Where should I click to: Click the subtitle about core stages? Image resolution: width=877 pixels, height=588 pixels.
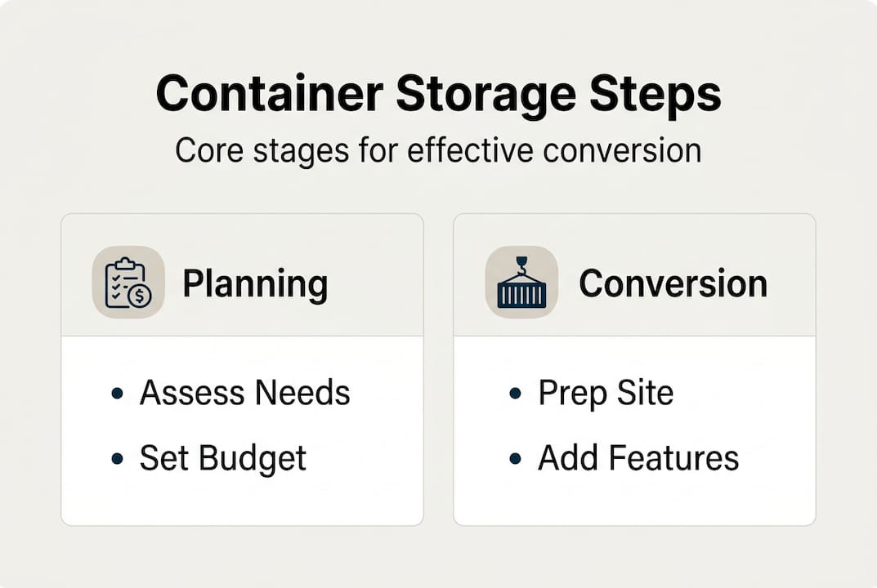click(x=438, y=151)
